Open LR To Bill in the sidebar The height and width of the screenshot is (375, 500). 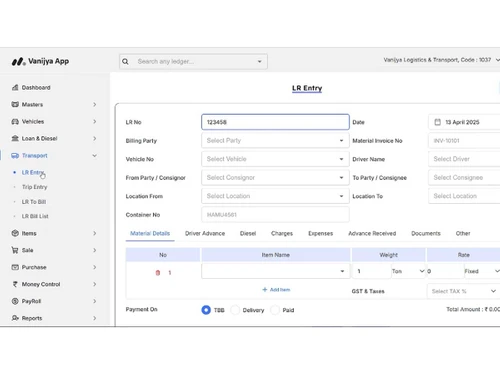click(x=34, y=202)
